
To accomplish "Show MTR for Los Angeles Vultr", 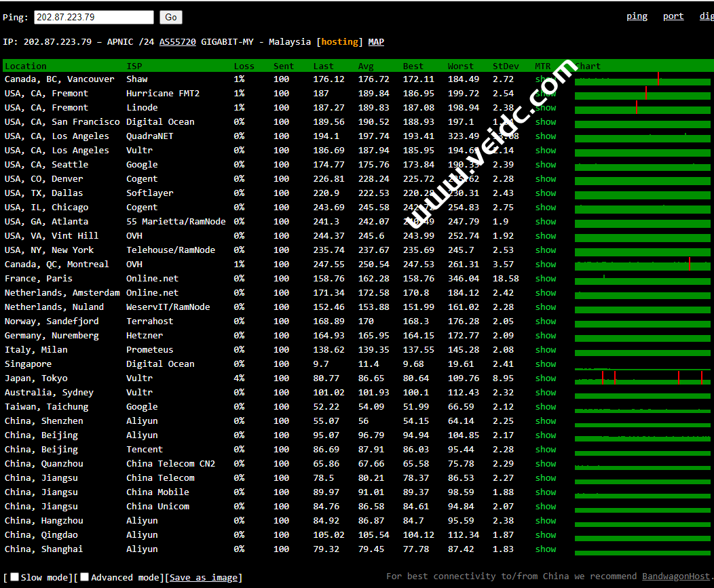I will click(x=546, y=150).
